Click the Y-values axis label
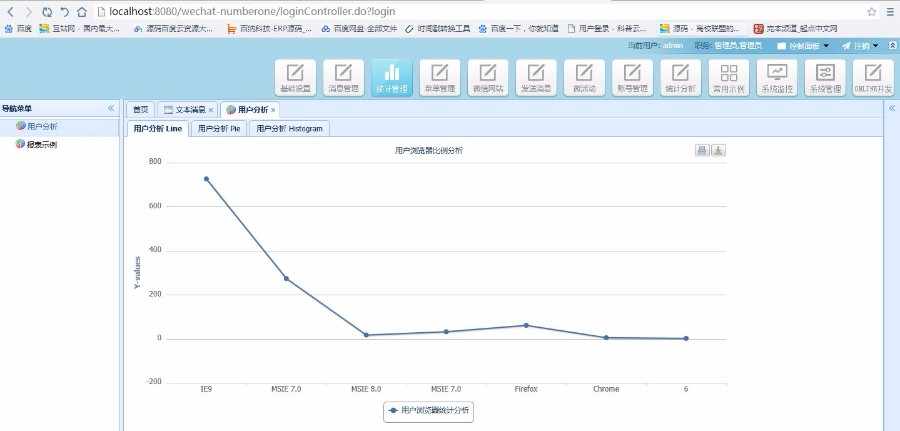The width and height of the screenshot is (900, 431). click(137, 273)
